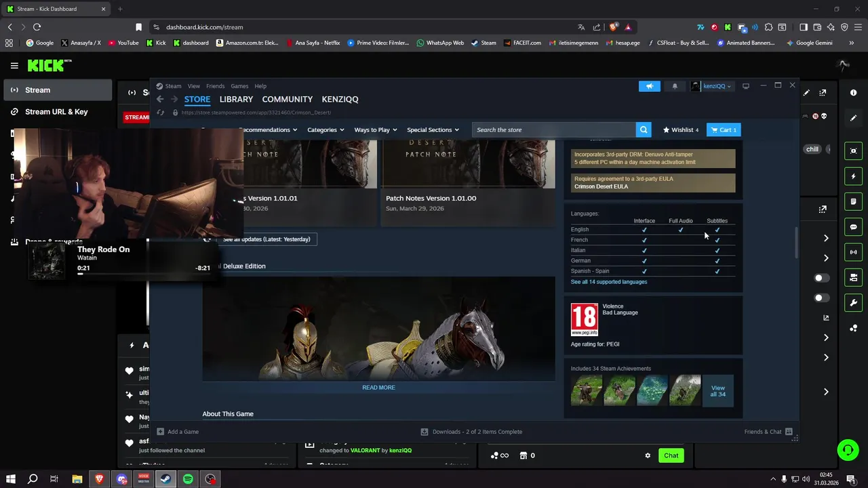Show hidden system tray icons
Viewport: 868px width, 488px height.
pyautogui.click(x=772, y=479)
